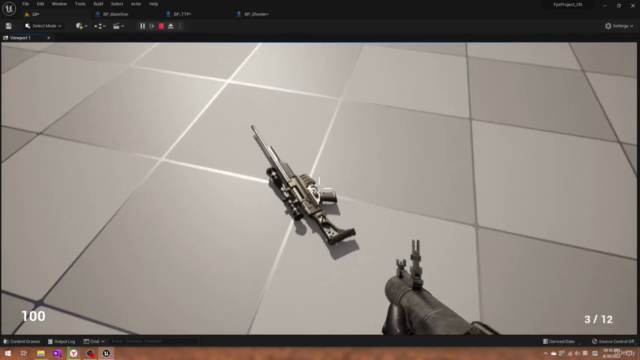Focus the console command input field

pyautogui.click(x=153, y=341)
